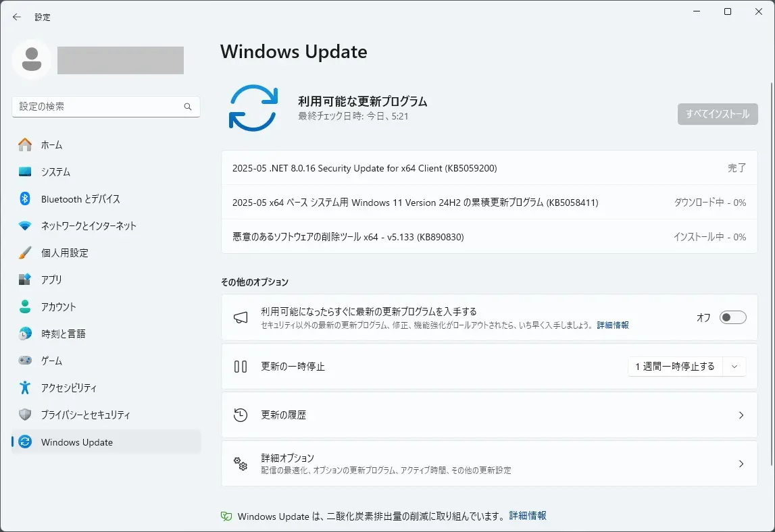This screenshot has width=775, height=532.
Task: Open the 詳細オプション row
Action: click(489, 463)
